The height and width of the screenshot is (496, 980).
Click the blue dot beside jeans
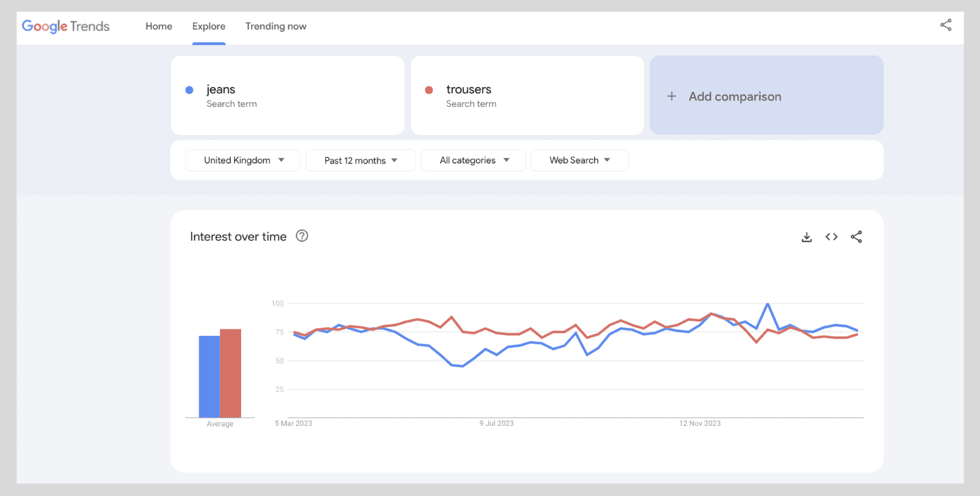190,90
